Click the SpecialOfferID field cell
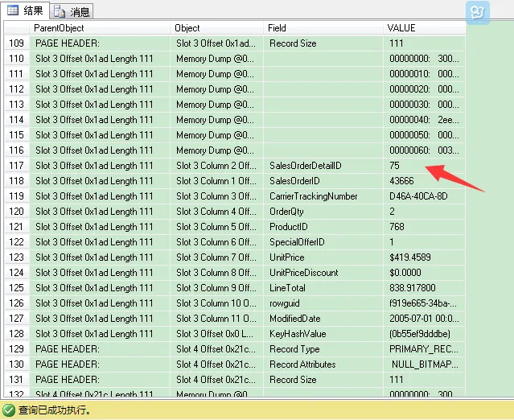Screen dimensions: 514x420 323,242
